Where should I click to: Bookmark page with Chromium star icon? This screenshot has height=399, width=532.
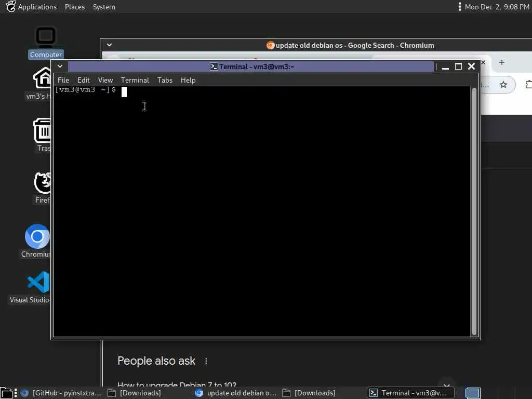pyautogui.click(x=503, y=85)
